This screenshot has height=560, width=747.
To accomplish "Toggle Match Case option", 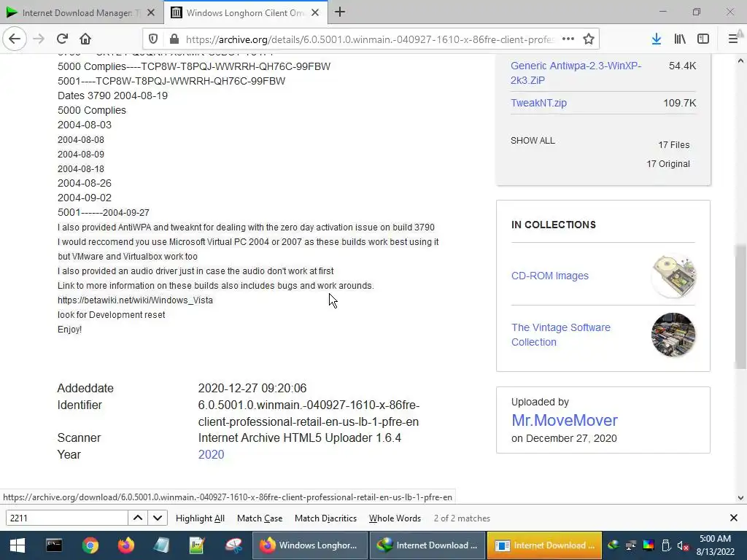I will [x=260, y=518].
